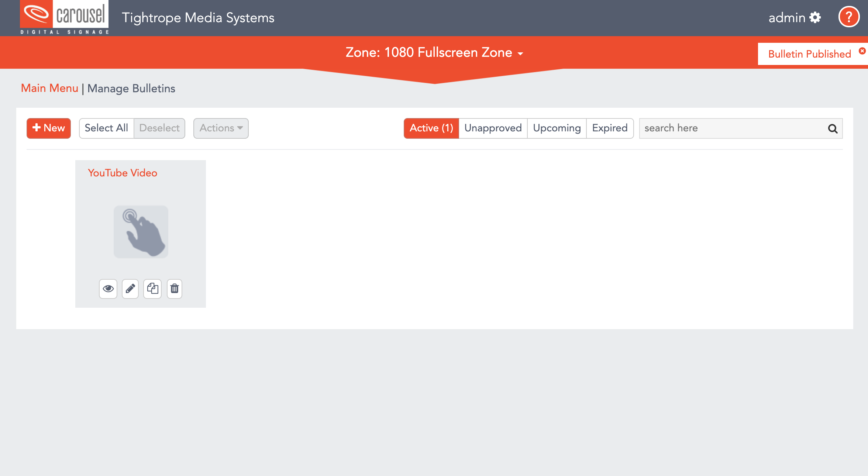
Task: Create a New bulletin
Action: (x=49, y=128)
